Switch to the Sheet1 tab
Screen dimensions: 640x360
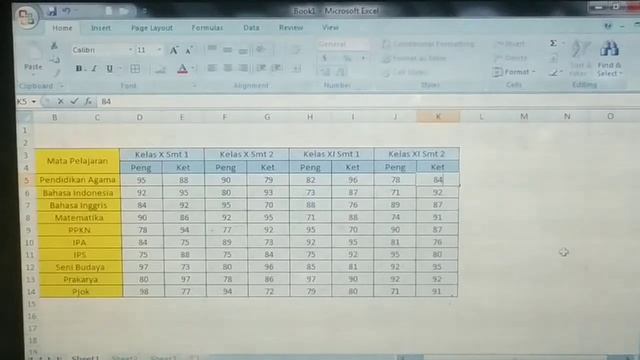click(85, 357)
